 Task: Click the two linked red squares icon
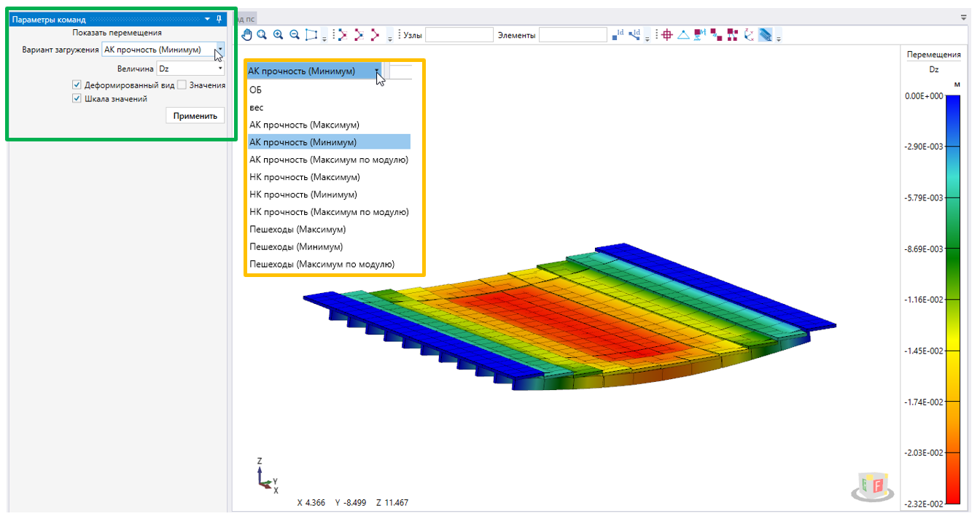point(716,34)
